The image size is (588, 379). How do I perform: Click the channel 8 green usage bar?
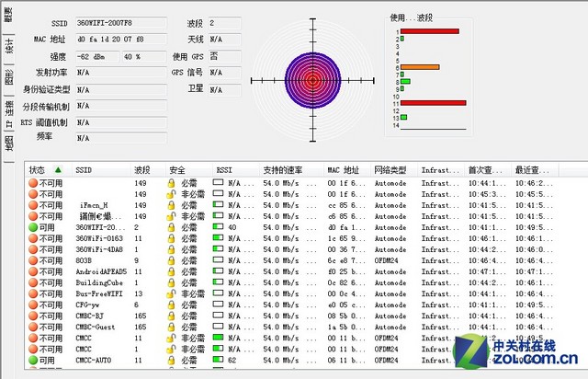[405, 82]
